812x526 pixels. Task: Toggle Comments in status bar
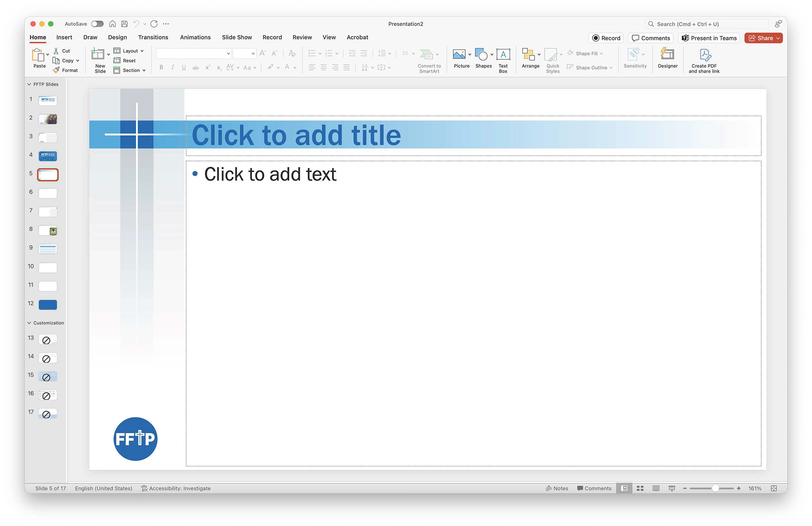coord(594,488)
